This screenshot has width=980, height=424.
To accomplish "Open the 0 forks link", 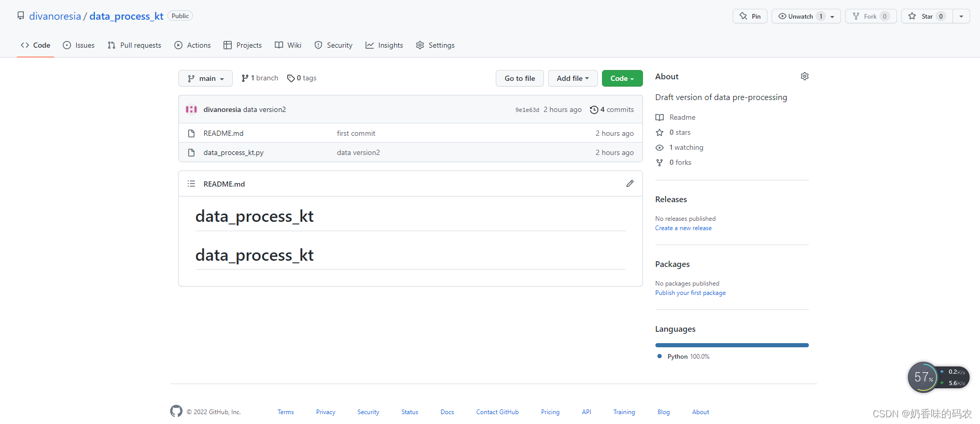I will [674, 162].
